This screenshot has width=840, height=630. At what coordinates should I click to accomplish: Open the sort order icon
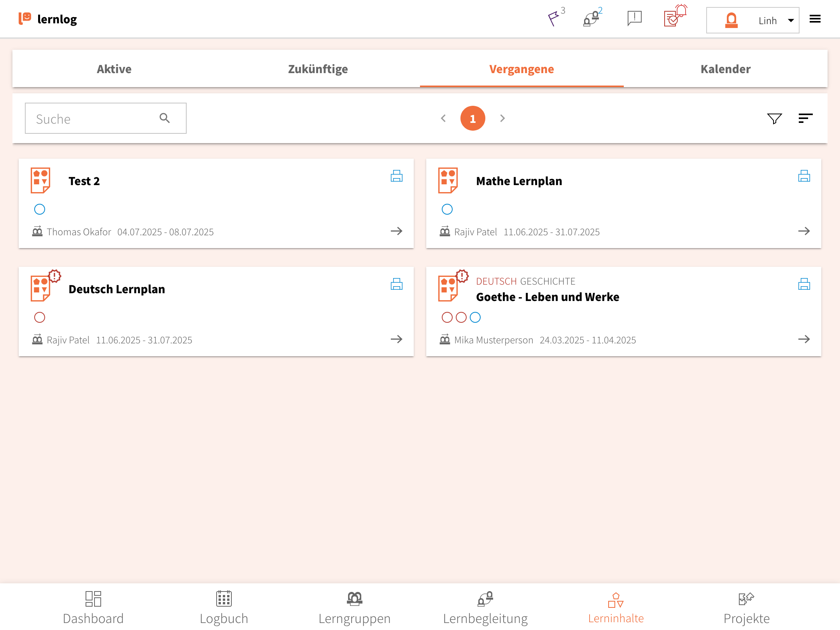point(805,118)
